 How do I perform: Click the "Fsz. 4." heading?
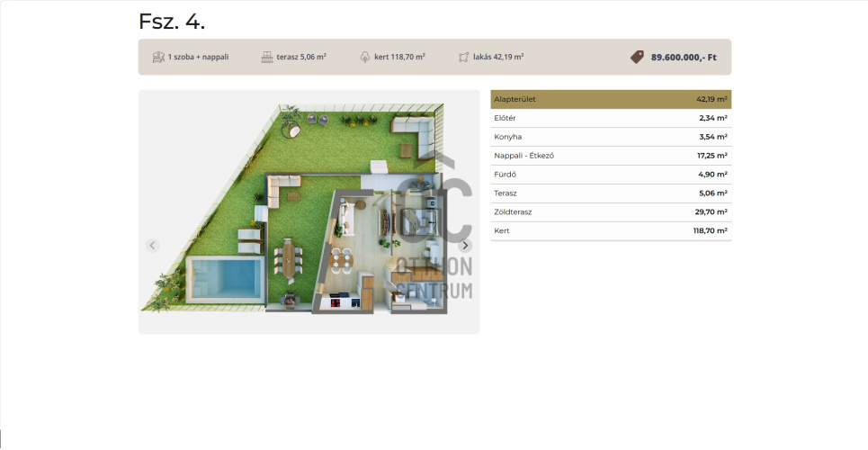click(172, 22)
